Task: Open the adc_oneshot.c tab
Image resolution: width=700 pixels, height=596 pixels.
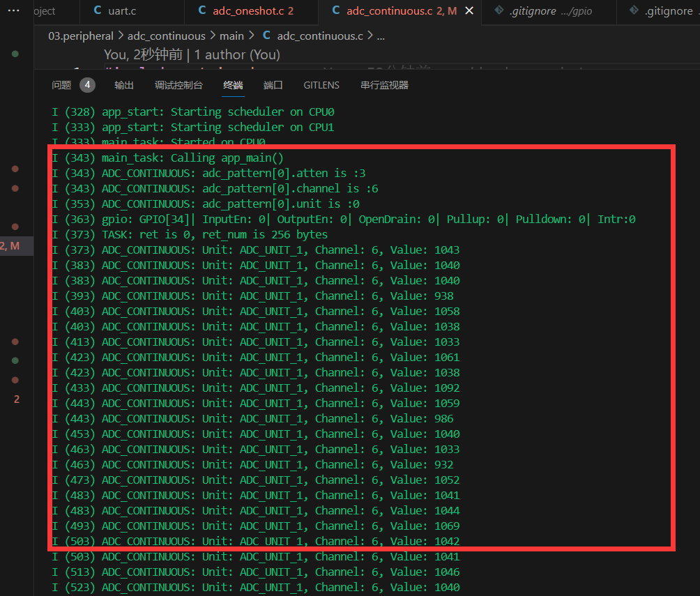Action: point(248,10)
